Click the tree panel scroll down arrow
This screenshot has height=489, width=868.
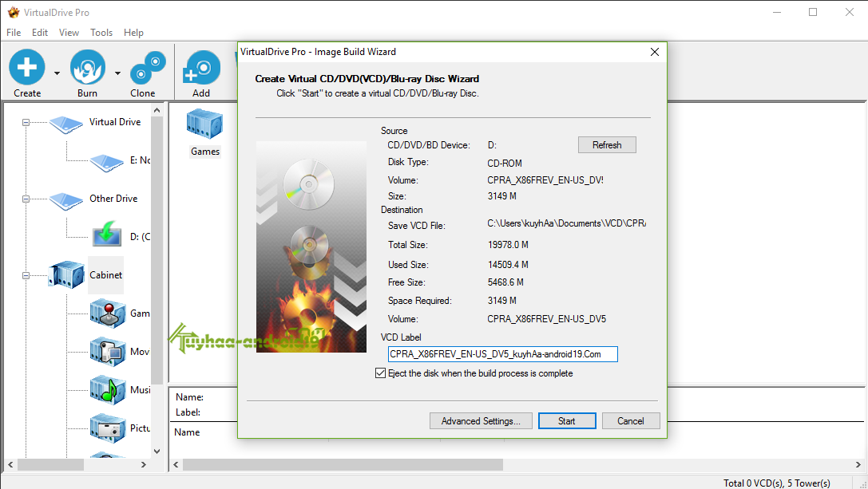point(157,452)
